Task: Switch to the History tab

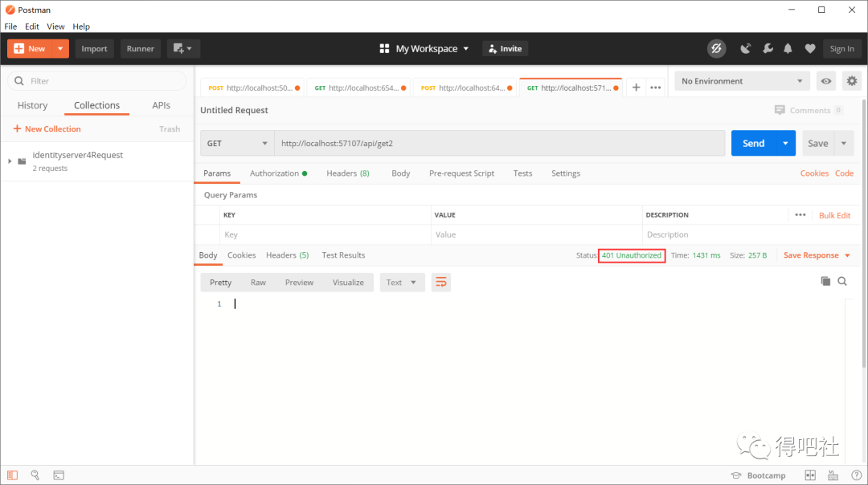Action: (32, 105)
